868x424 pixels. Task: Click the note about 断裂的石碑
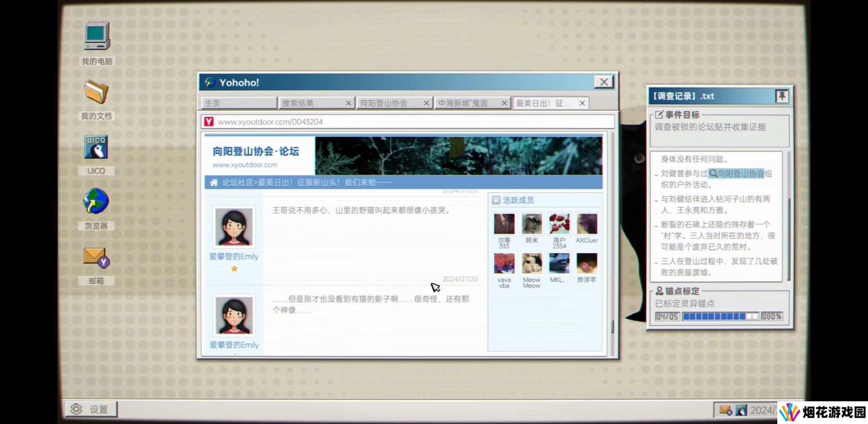point(718,236)
